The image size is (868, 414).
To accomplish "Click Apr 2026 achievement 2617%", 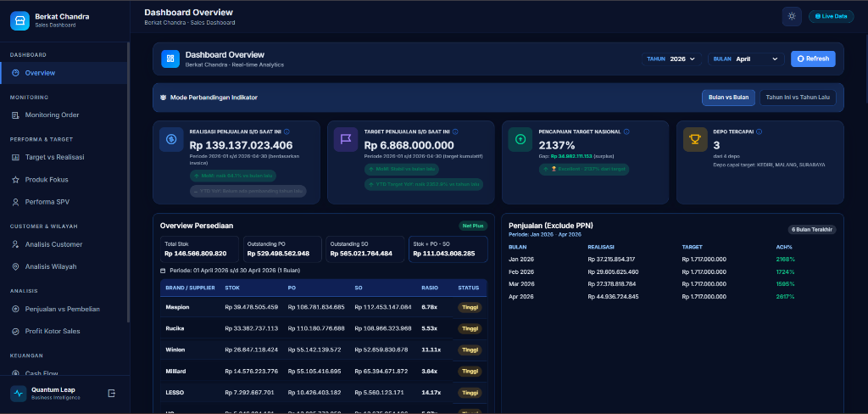I will pos(786,297).
